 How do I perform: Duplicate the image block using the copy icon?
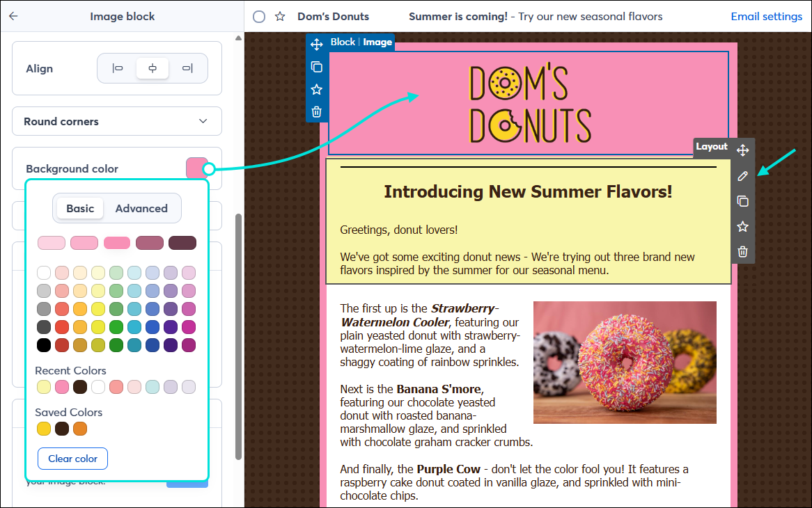point(317,66)
